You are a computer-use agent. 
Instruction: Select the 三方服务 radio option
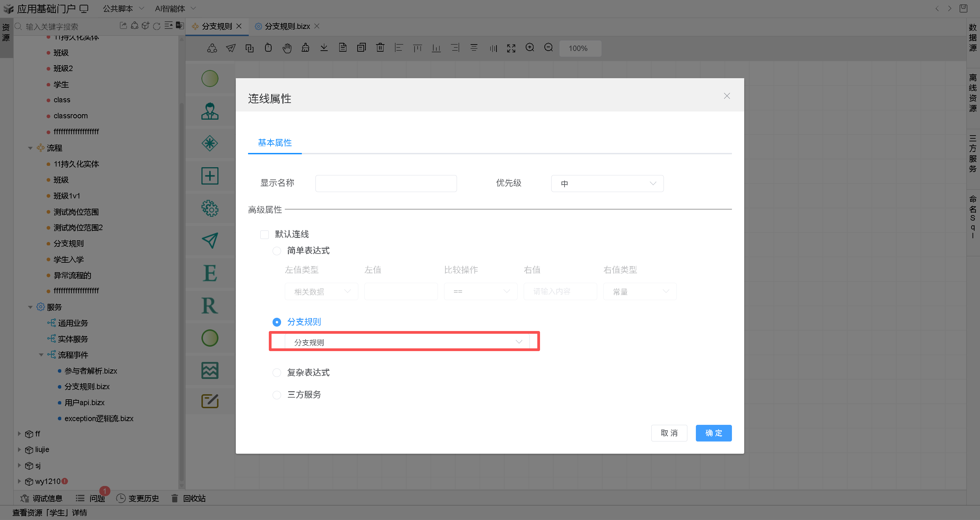277,395
